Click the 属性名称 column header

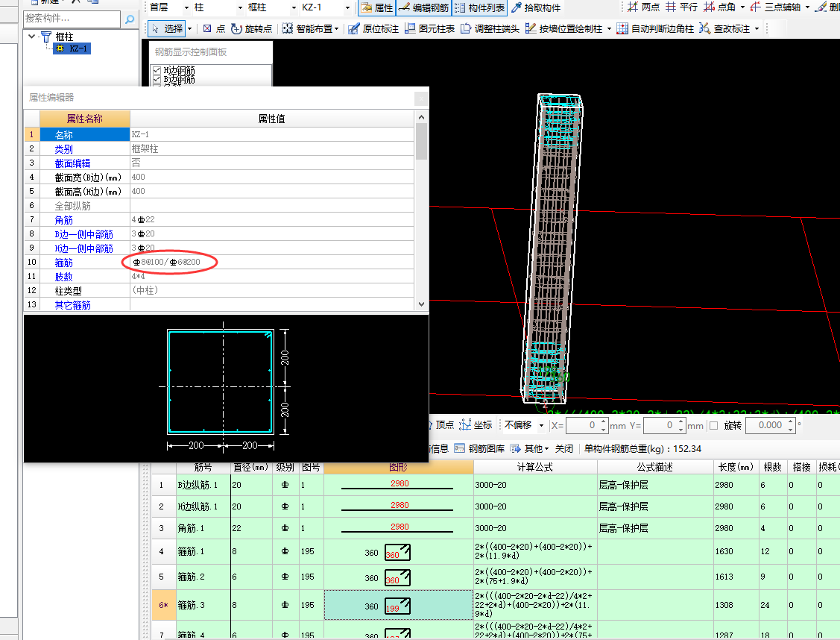[85, 119]
